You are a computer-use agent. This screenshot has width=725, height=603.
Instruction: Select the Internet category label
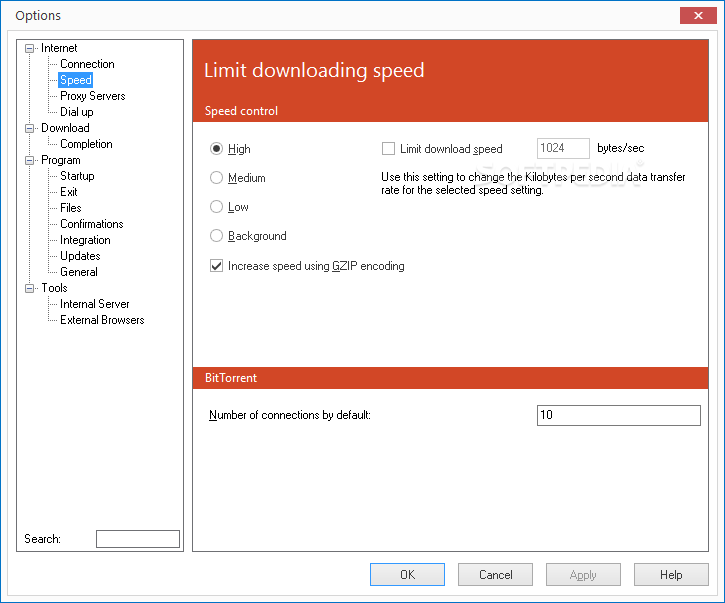[x=59, y=48]
